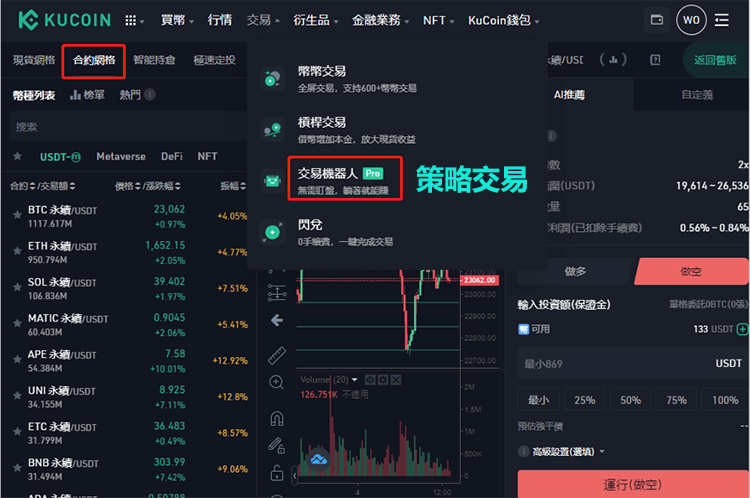Click the magnet tool in chart toolbar
The width and height of the screenshot is (750, 498).
[277, 418]
